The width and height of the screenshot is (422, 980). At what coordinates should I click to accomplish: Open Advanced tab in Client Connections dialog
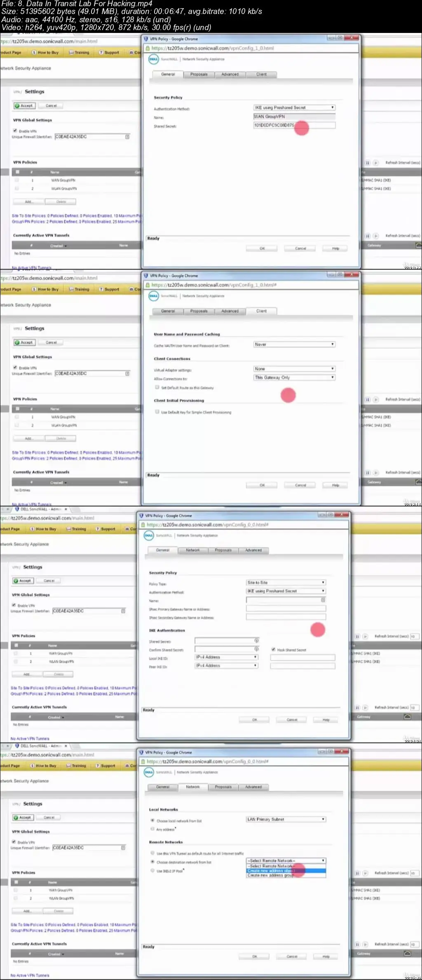tap(230, 311)
